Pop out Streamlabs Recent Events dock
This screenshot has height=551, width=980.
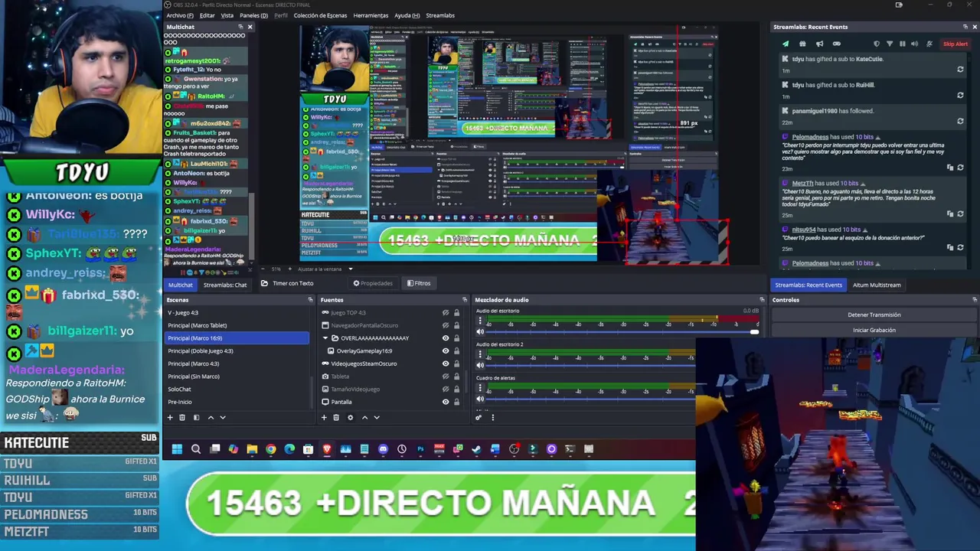(964, 27)
